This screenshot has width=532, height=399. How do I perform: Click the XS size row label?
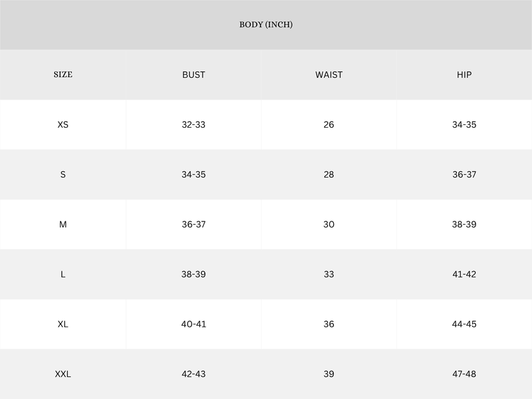[63, 124]
